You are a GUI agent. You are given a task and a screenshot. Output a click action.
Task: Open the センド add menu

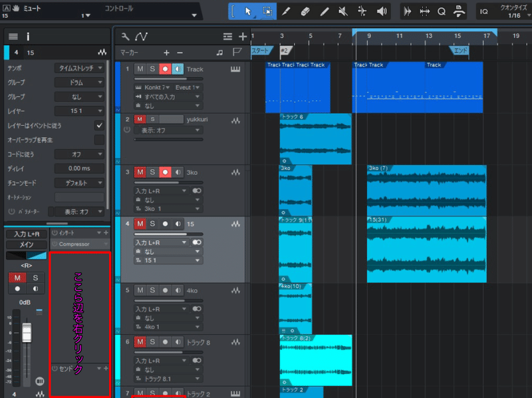pyautogui.click(x=106, y=369)
